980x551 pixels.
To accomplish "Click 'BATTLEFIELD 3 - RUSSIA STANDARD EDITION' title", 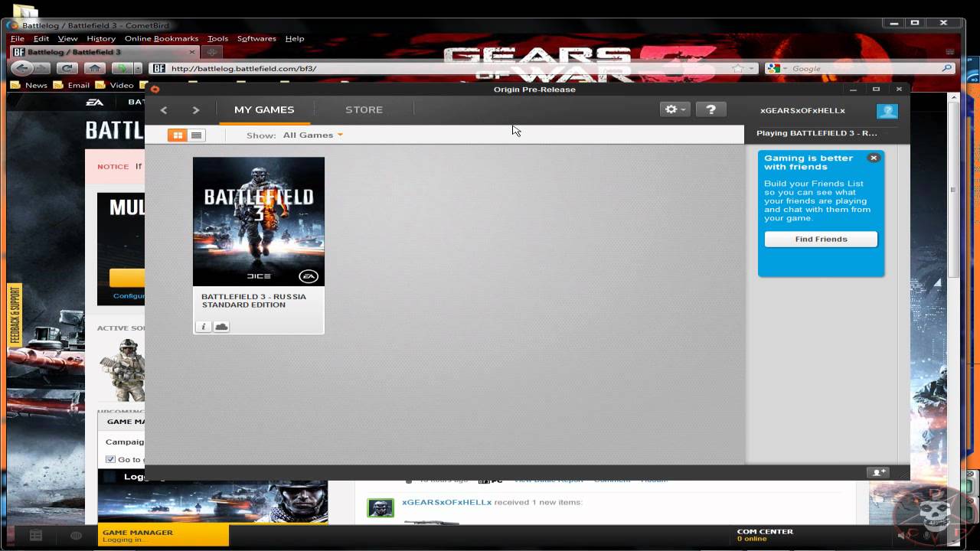I will pos(253,301).
